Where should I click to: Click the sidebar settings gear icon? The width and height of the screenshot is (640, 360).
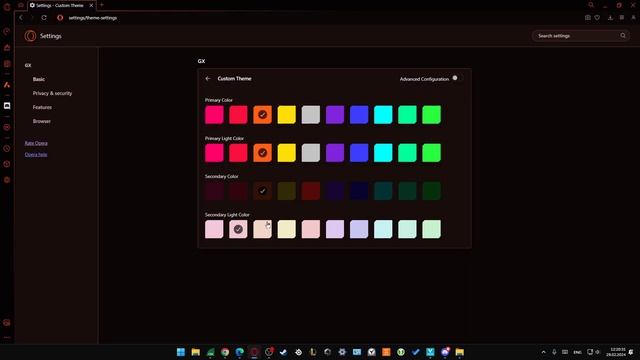click(7, 180)
